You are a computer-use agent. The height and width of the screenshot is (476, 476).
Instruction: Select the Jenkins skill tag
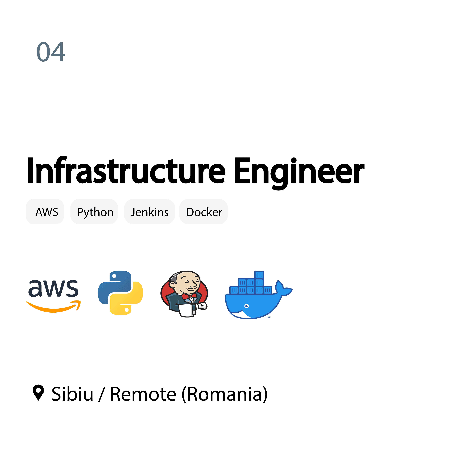pyautogui.click(x=150, y=212)
